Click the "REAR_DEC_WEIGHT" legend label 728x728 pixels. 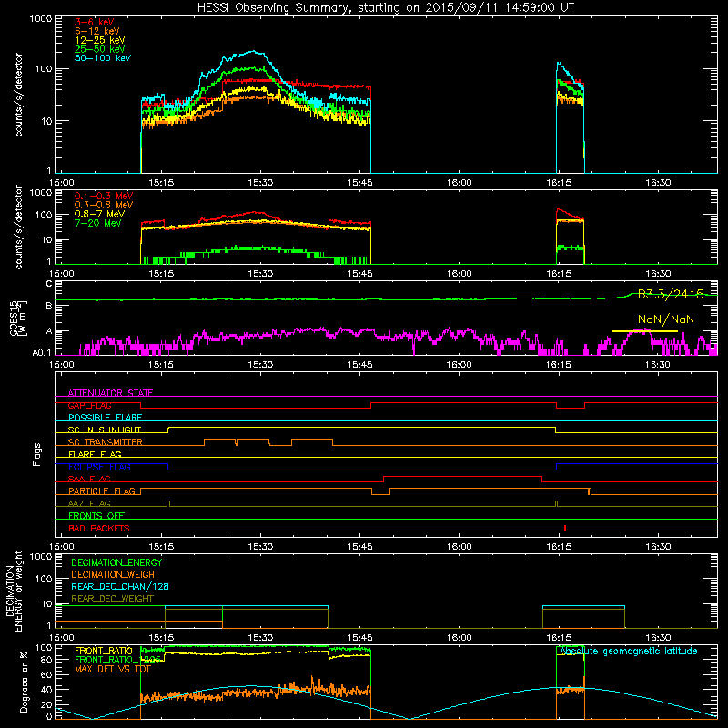[112, 599]
